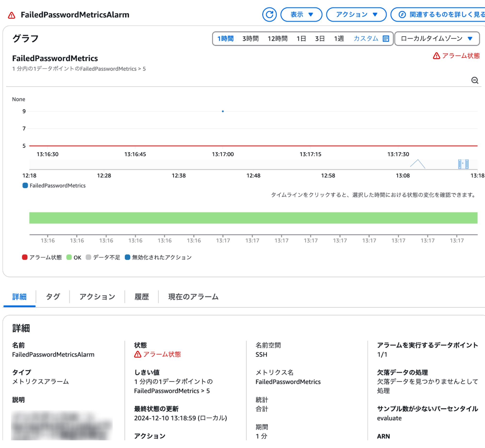The image size is (485, 448).
Task: Click the evaluate percentile value
Action: [389, 418]
